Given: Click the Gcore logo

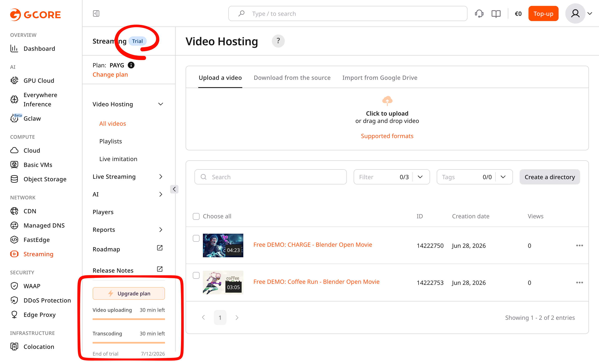Looking at the screenshot, I should (35, 15).
